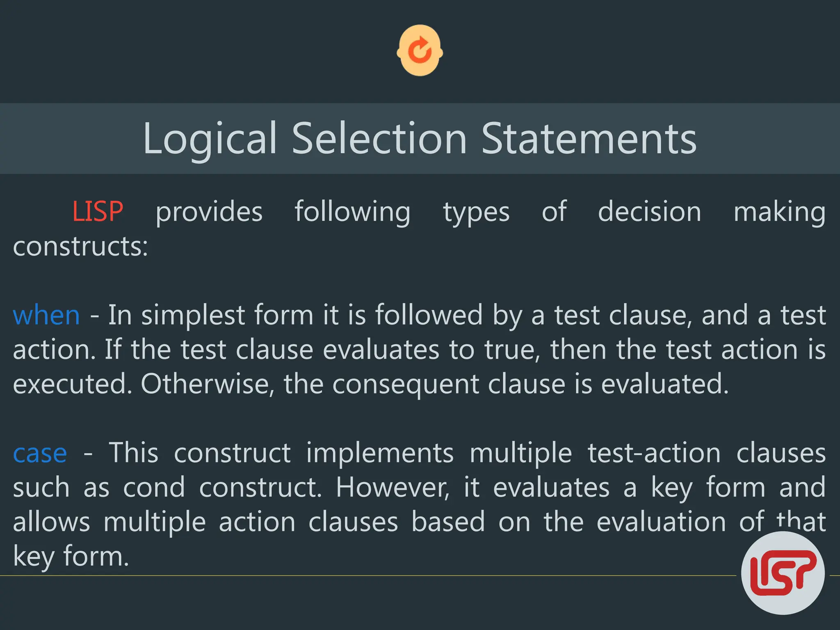Screen dimensions: 840x630
Task: Click the head icon with orange circular arrow
Action: [x=420, y=50]
